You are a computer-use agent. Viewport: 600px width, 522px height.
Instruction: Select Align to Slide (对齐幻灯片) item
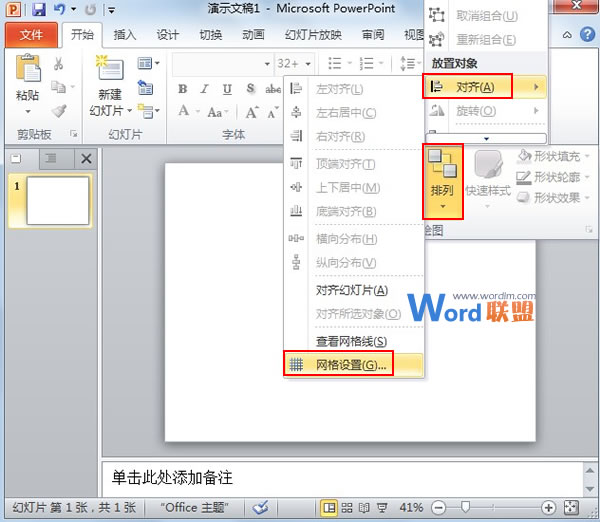click(353, 290)
